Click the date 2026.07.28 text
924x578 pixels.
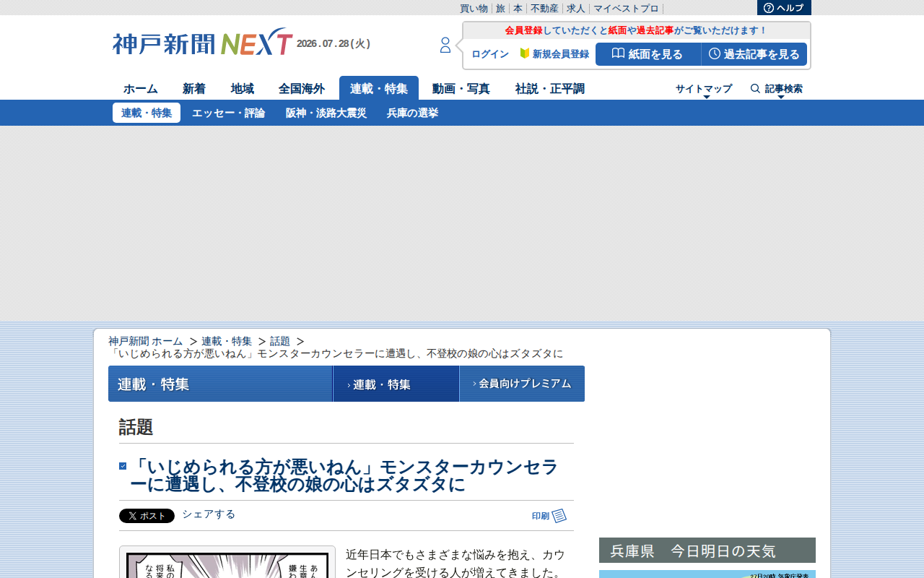coord(334,44)
